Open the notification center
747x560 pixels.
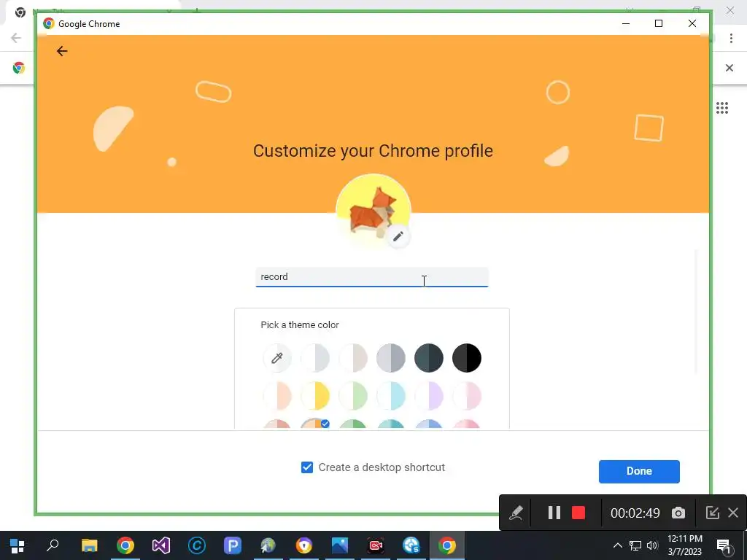[x=724, y=545]
